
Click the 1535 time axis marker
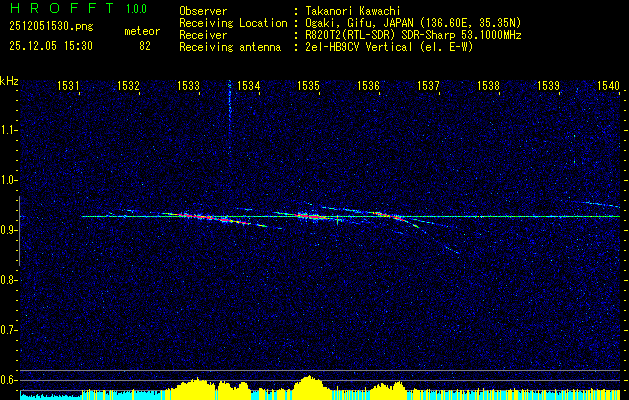tap(308, 85)
